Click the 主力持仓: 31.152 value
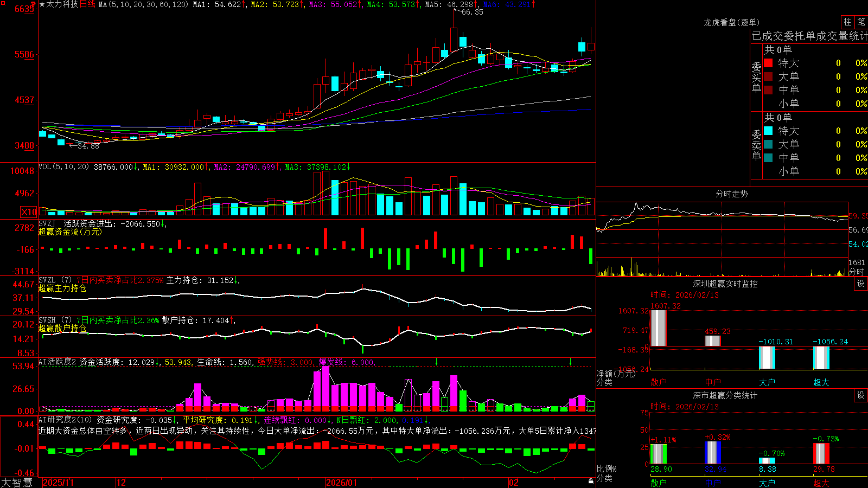The image size is (868, 488). pos(200,280)
